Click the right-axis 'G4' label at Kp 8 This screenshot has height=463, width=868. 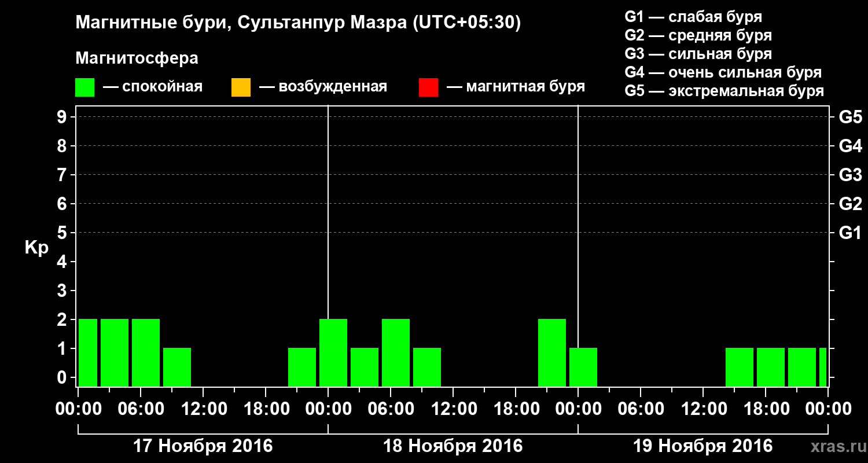pyautogui.click(x=850, y=146)
